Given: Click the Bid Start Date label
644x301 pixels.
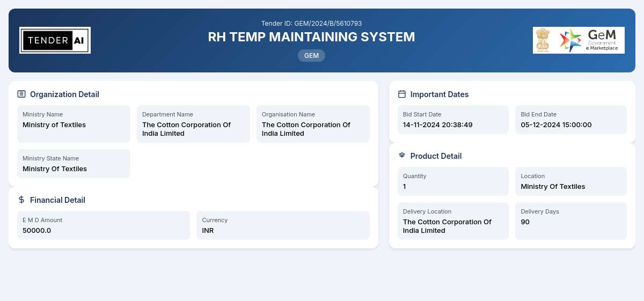Looking at the screenshot, I should 422,114.
